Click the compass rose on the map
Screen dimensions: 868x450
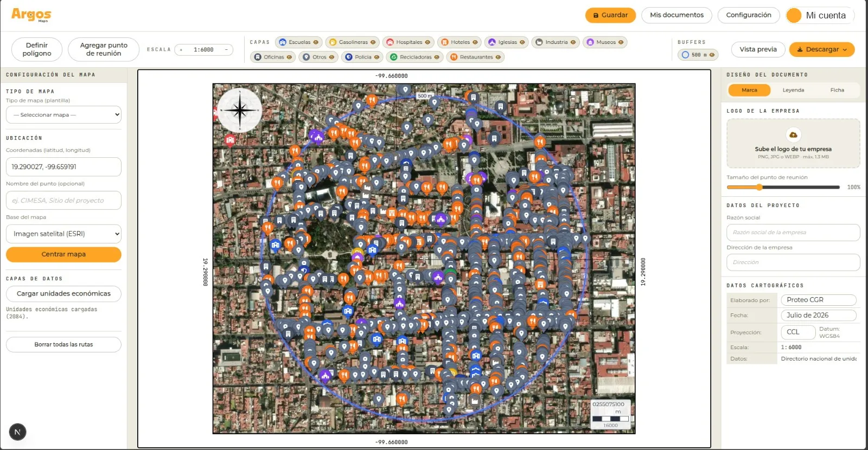click(239, 111)
